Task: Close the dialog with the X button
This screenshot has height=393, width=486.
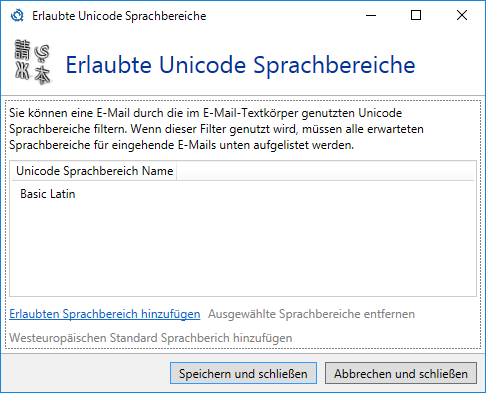Action: [462, 15]
